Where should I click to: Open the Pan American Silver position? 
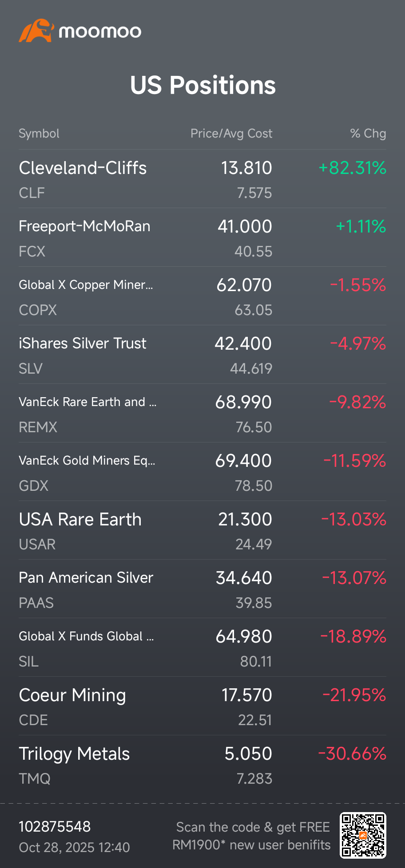point(86,578)
